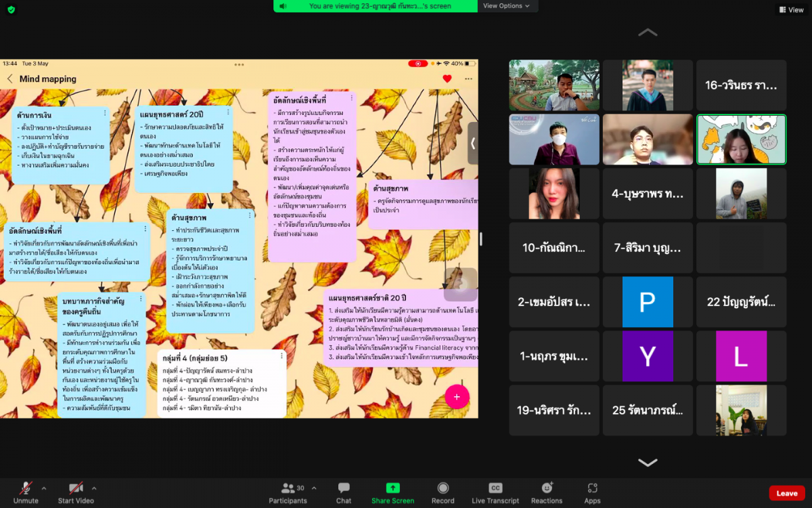The width and height of the screenshot is (812, 508).
Task: Click the pink ด้านสุขภาพ card heading
Action: coord(390,188)
